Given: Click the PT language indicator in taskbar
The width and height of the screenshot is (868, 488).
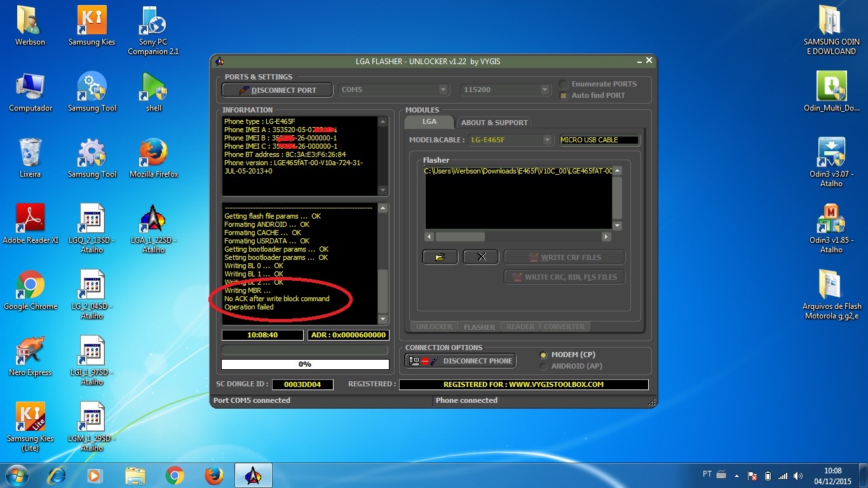Looking at the screenshot, I should [x=707, y=474].
